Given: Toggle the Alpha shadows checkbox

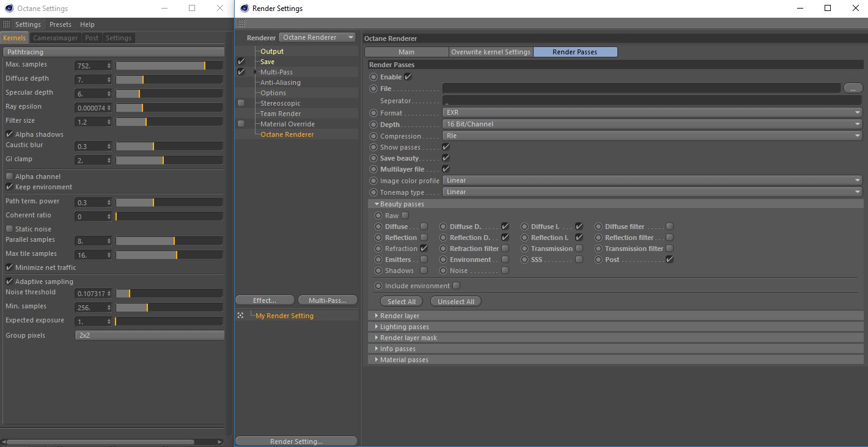Looking at the screenshot, I should tap(9, 134).
